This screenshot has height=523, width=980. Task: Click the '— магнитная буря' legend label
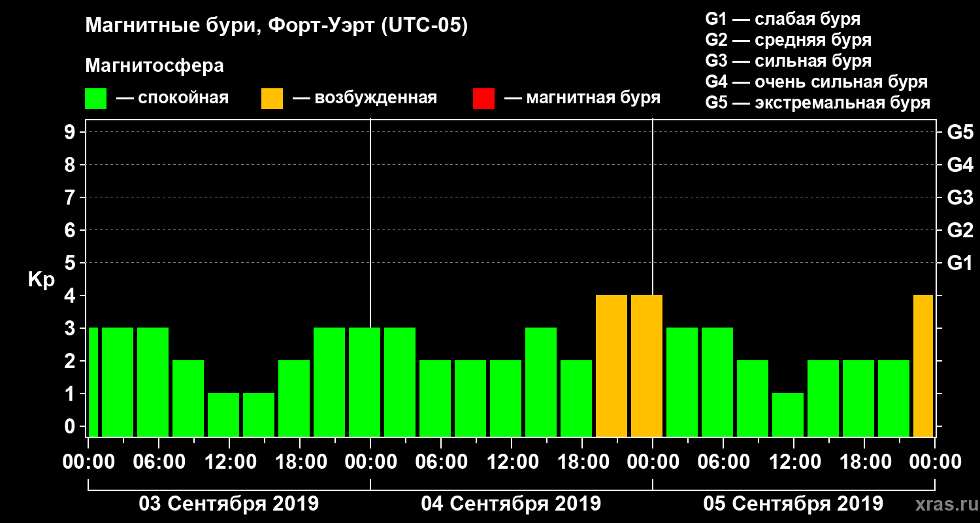(582, 99)
